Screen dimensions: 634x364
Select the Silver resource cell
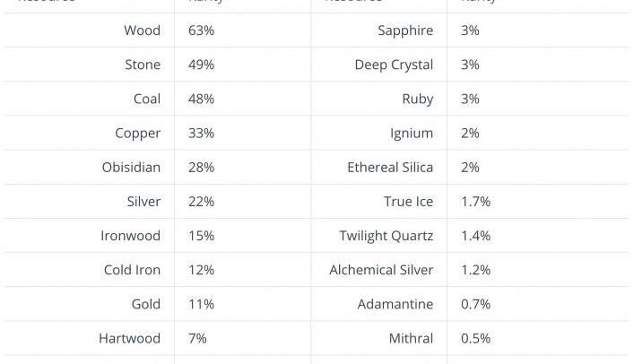coord(143,201)
